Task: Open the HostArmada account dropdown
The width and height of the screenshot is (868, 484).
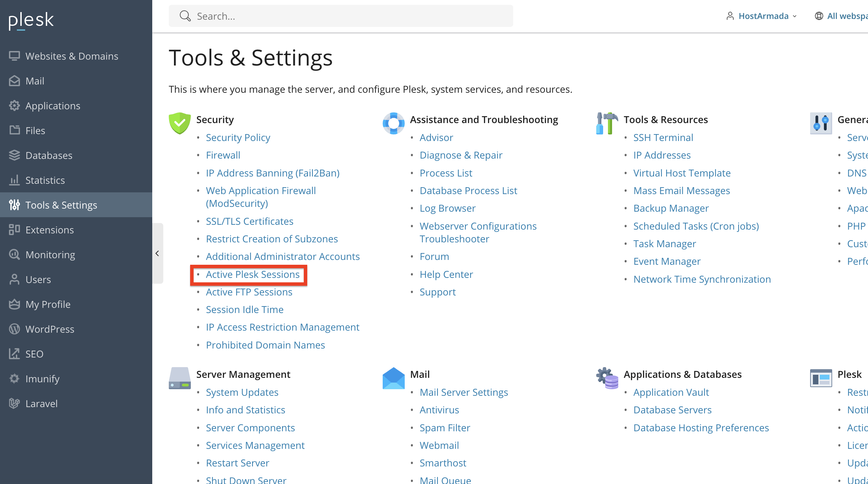Action: click(762, 16)
